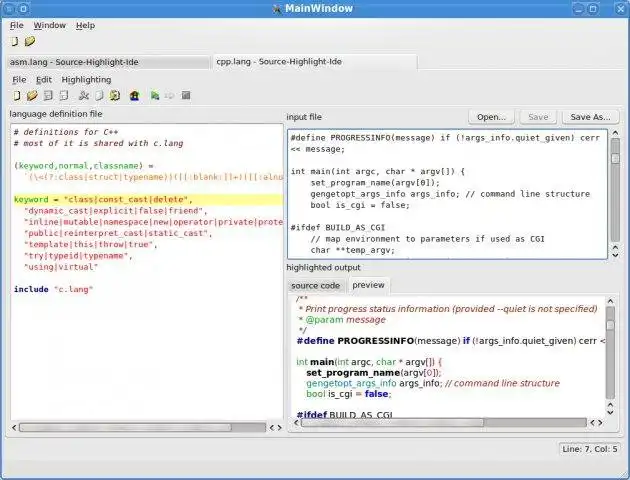Click '#define PROGRESSINFO' line in preview pane
Screen dimensions: 630x480
coord(450,341)
